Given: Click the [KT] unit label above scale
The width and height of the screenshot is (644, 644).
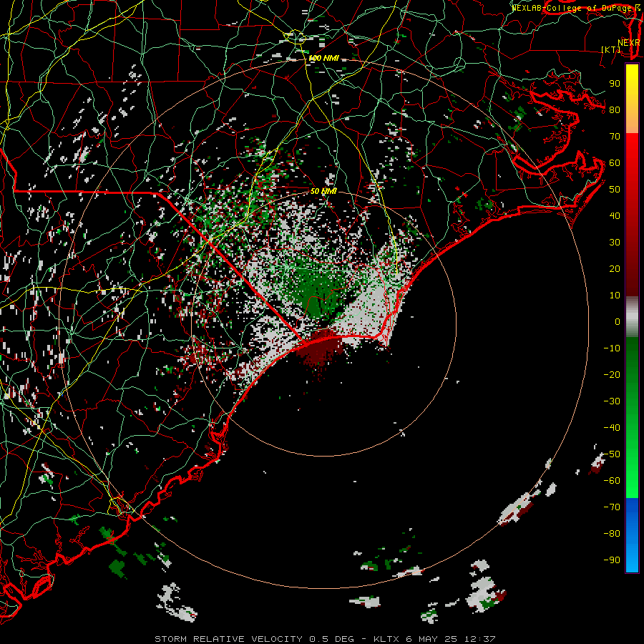Looking at the screenshot, I should tap(611, 49).
